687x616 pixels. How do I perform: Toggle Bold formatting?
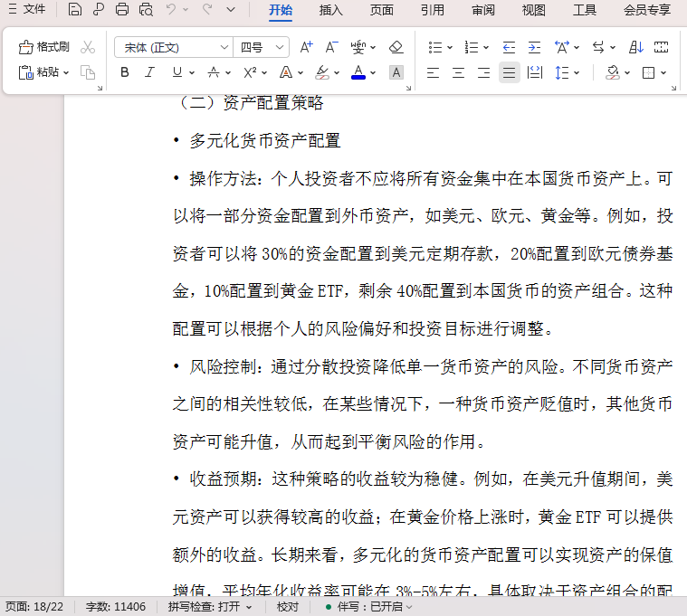[x=124, y=72]
